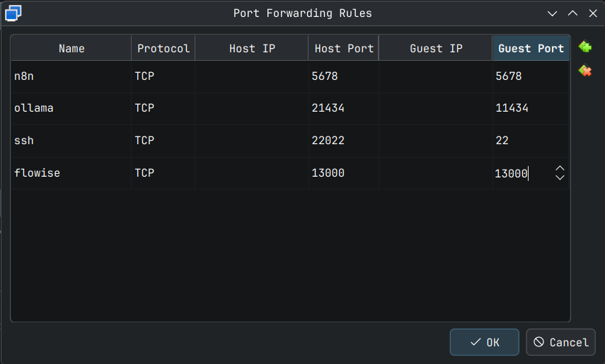Viewport: 605px width, 364px height.
Task: Select the n8n rule name cell
Action: coord(71,76)
